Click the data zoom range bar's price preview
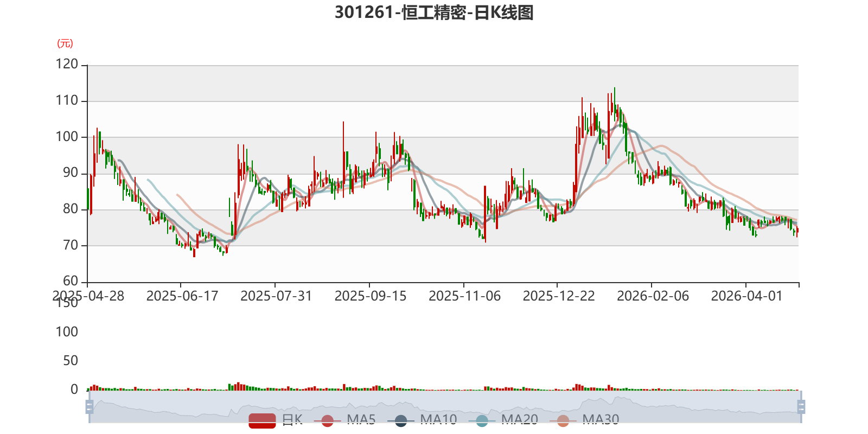 (x=445, y=407)
